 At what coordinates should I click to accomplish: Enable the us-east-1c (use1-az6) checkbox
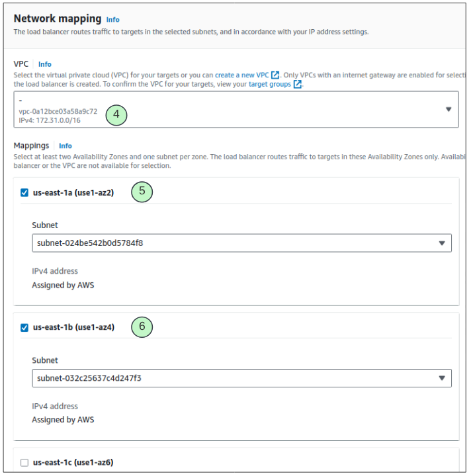pyautogui.click(x=24, y=462)
